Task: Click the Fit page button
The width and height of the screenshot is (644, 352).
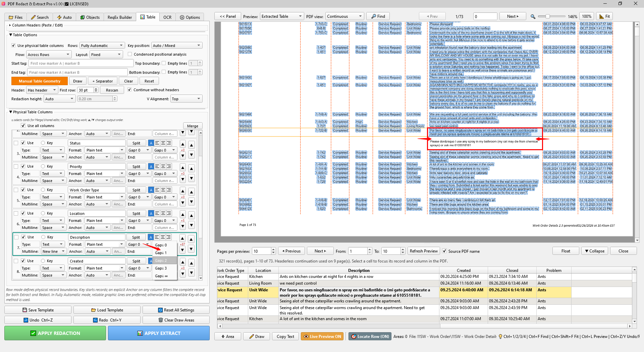Action: [x=605, y=16]
